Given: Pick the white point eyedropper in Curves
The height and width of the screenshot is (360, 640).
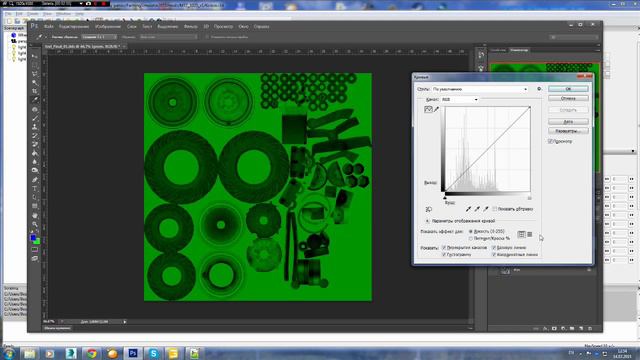Looking at the screenshot, I should (x=486, y=209).
